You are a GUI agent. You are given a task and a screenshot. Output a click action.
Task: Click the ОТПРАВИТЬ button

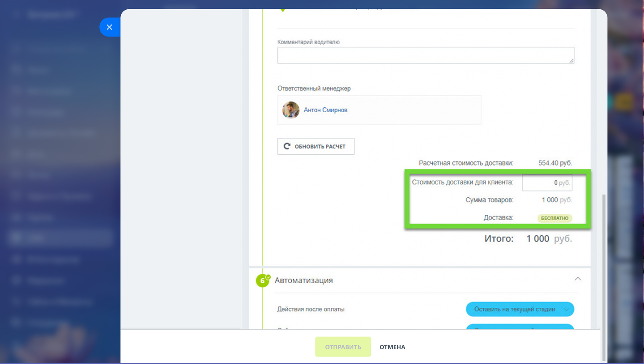(x=343, y=347)
